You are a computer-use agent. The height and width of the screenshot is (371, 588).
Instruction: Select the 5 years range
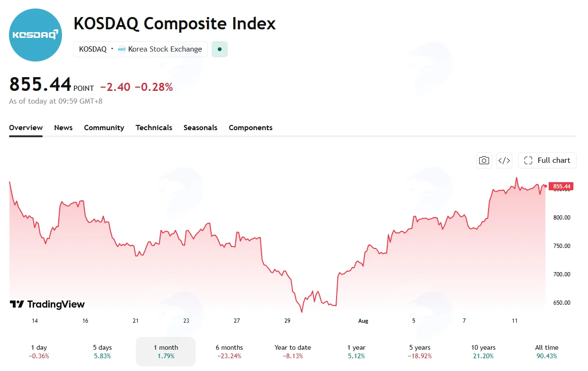(419, 352)
